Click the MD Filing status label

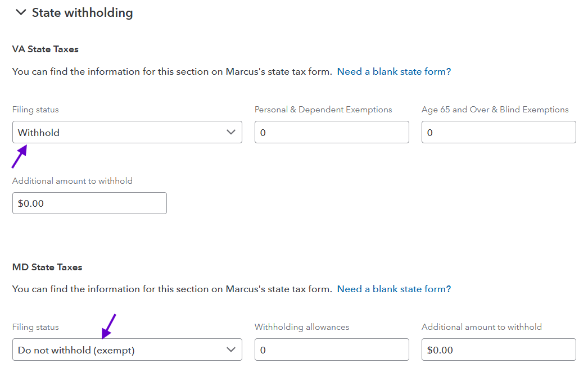[x=35, y=327]
